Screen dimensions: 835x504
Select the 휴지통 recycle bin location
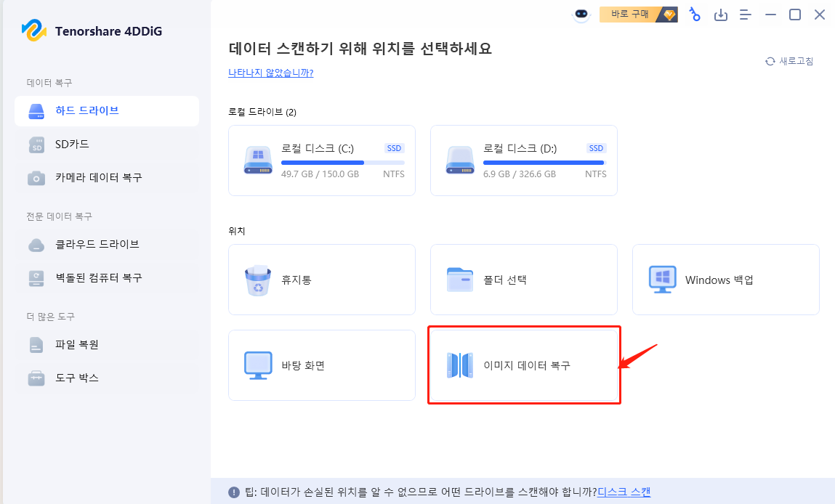(x=322, y=280)
